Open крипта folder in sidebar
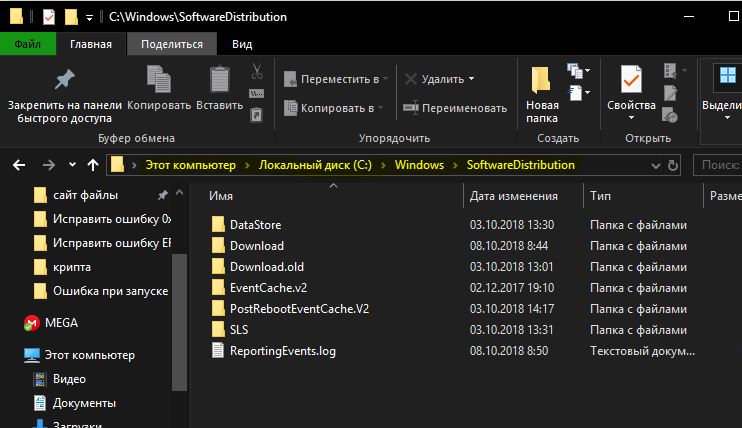This screenshot has width=742, height=428. click(x=71, y=267)
